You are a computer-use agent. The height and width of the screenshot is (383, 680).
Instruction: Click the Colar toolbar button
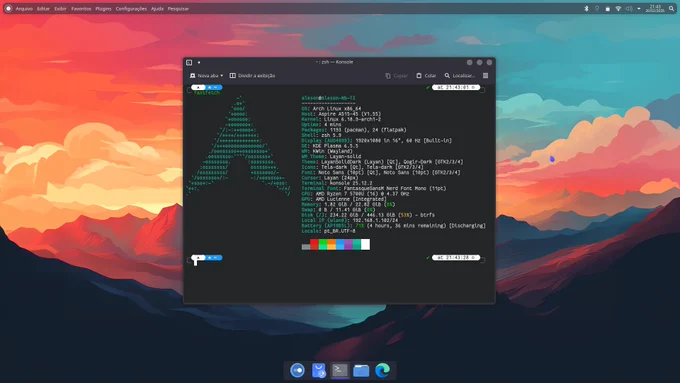426,75
